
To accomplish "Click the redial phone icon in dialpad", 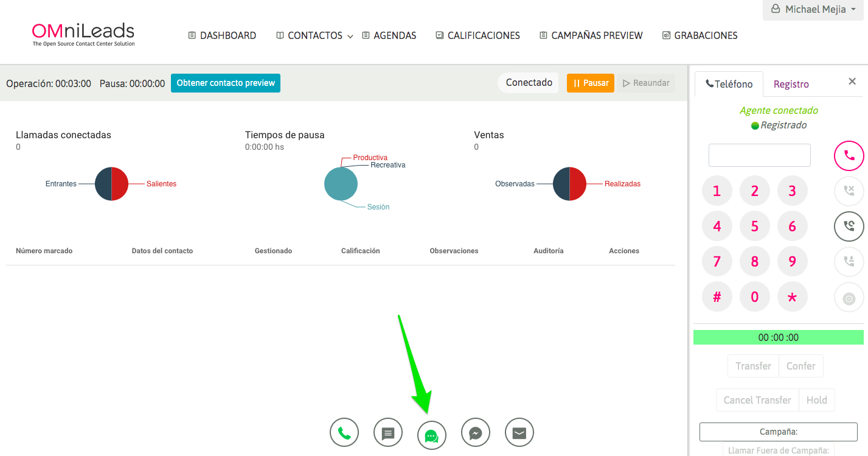I will (x=849, y=226).
